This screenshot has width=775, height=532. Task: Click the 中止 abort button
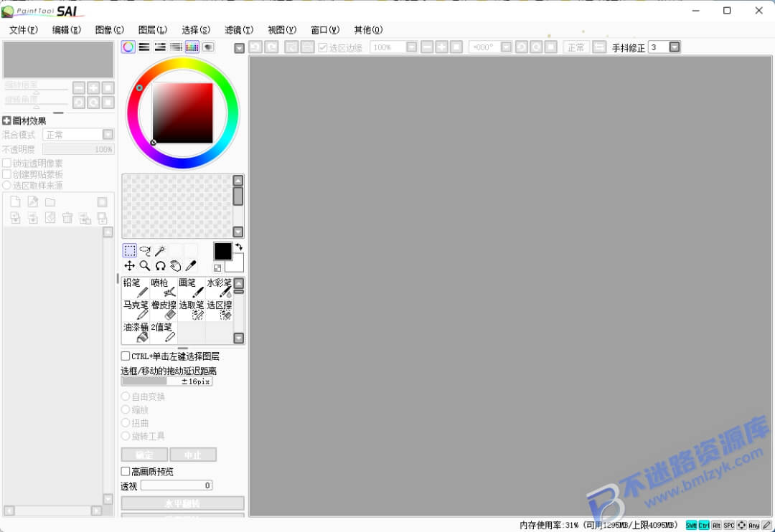point(193,455)
